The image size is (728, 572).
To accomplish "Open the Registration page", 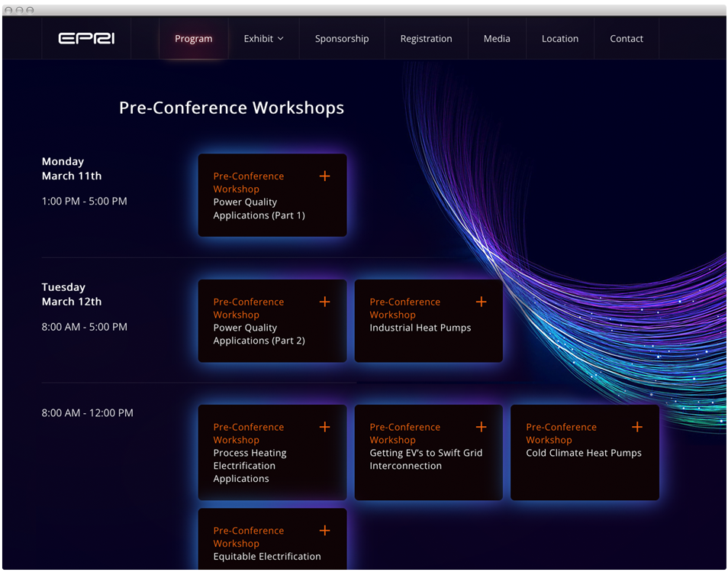I will point(426,38).
